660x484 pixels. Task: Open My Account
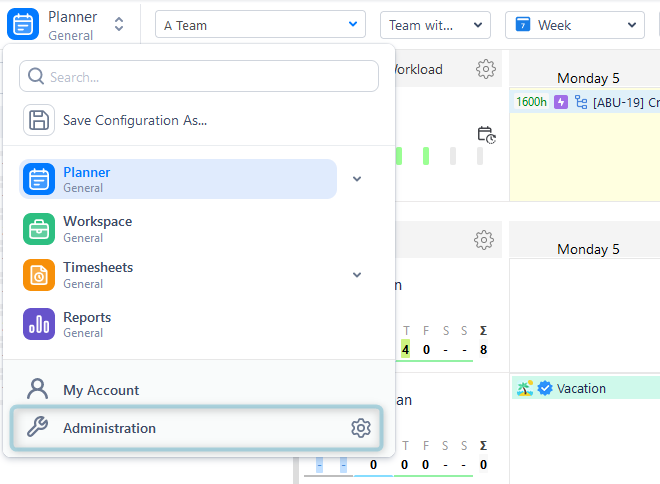coord(100,390)
